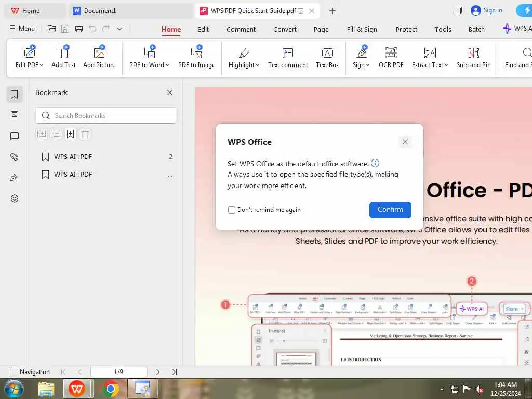Go to the next page
Image resolution: width=532 pixels, height=399 pixels.
158,372
